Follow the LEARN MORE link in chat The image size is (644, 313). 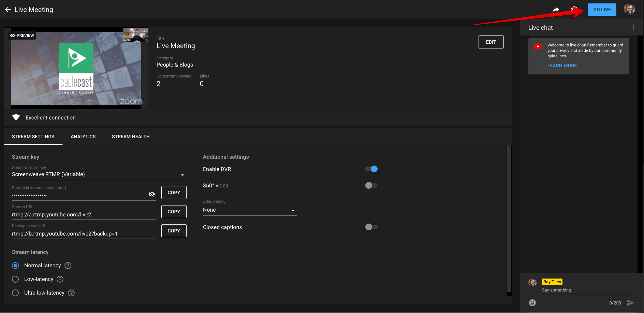click(x=562, y=66)
